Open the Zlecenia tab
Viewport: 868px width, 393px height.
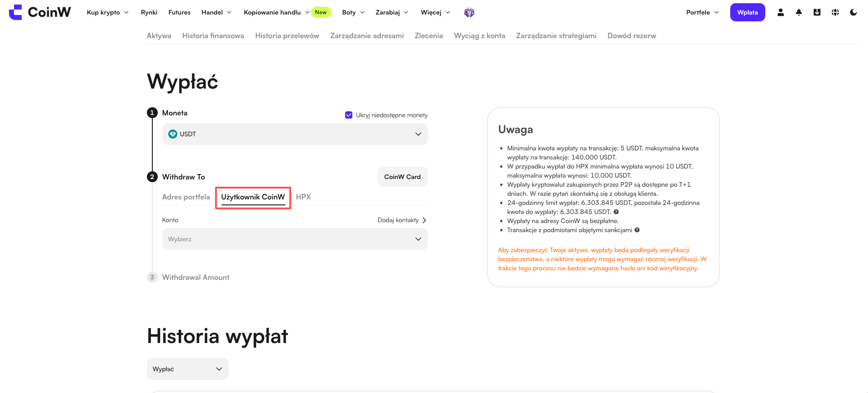429,35
